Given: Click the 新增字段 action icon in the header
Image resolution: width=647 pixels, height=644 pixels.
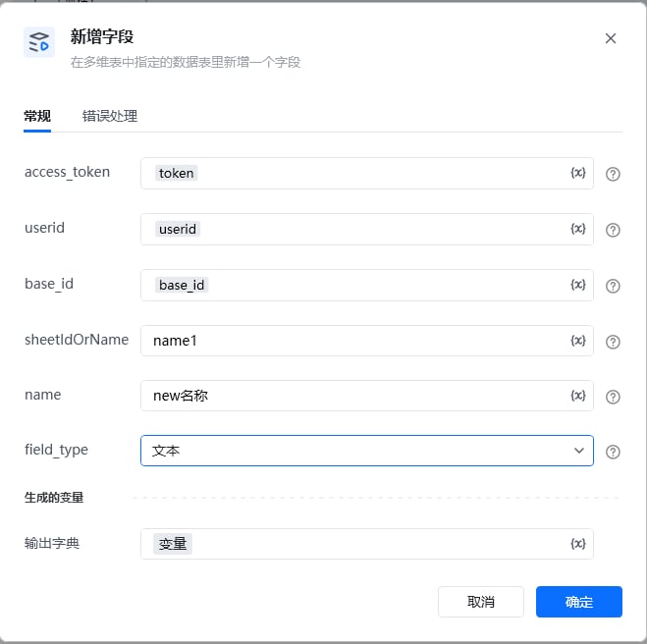Looking at the screenshot, I should pos(39,42).
